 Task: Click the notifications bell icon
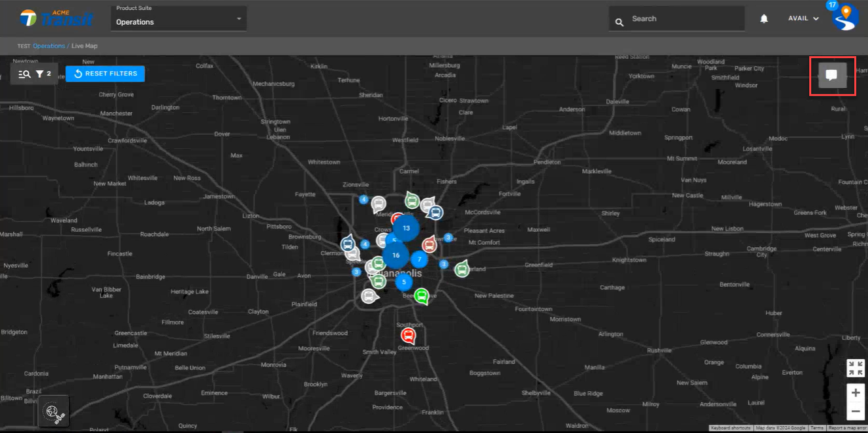pos(764,19)
